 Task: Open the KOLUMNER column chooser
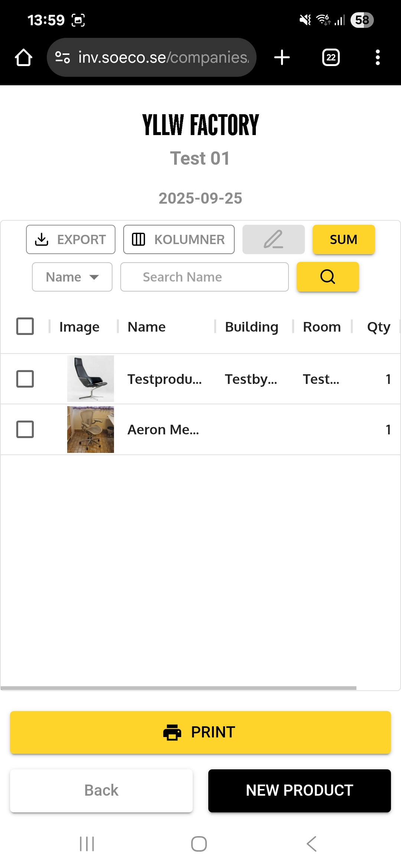[179, 240]
